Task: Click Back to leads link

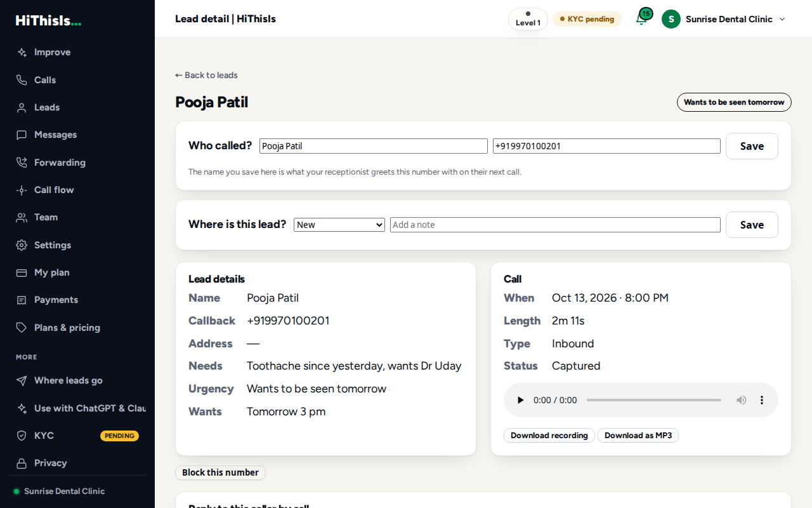Action: [206, 75]
